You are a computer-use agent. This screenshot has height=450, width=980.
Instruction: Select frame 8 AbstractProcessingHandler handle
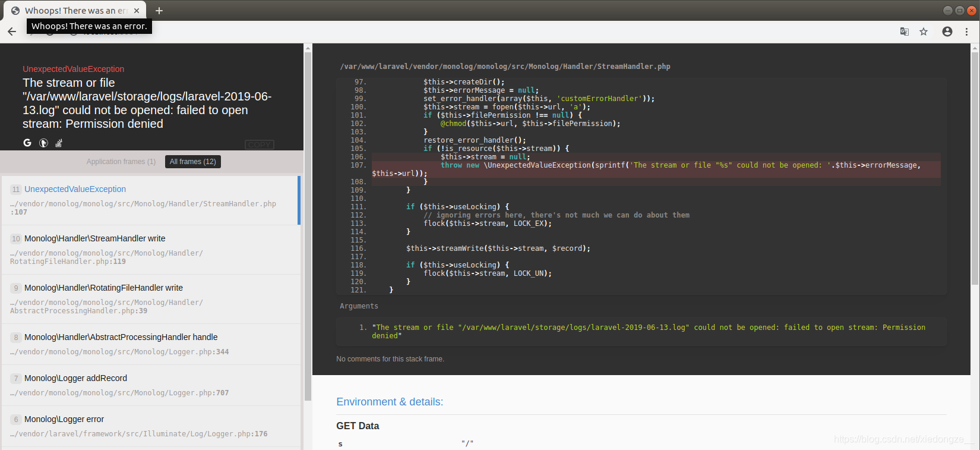tap(151, 344)
